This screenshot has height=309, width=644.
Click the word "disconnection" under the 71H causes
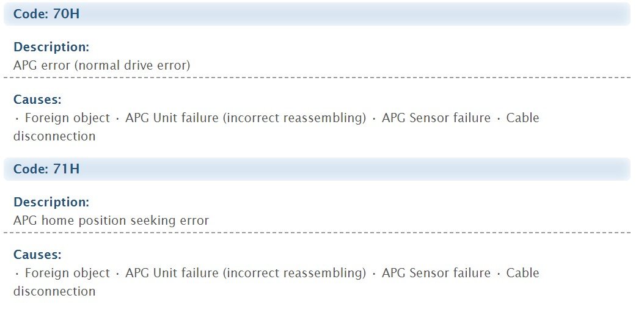54,291
